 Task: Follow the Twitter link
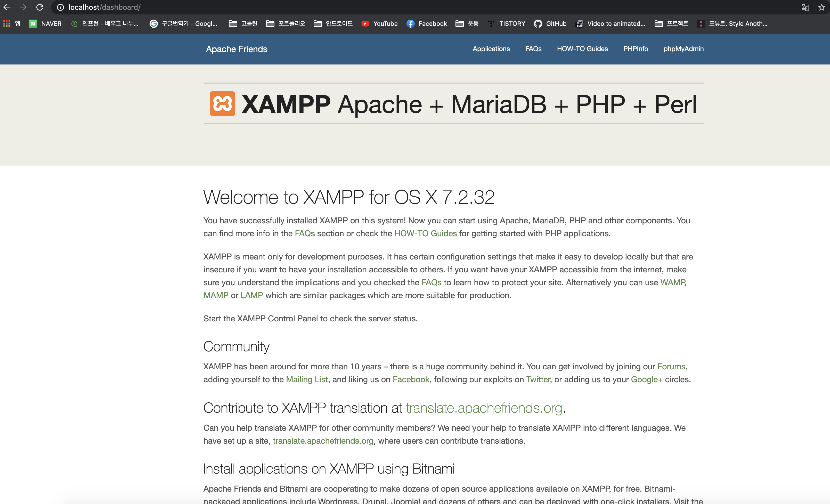(538, 379)
